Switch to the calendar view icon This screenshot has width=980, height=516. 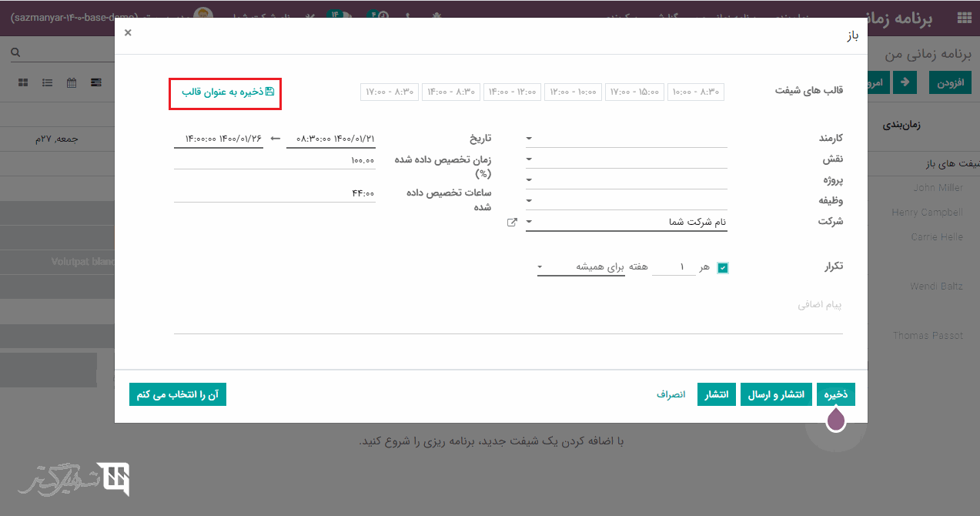72,82
